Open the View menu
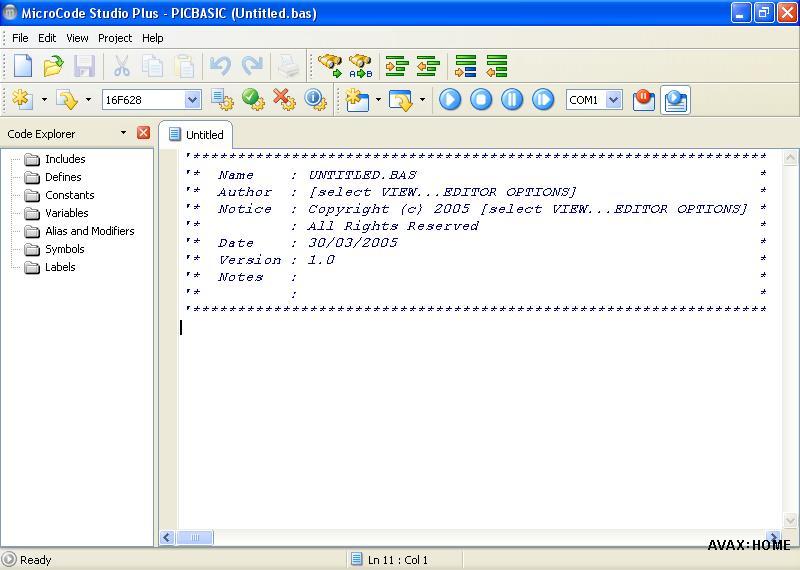The image size is (800, 570). click(x=77, y=38)
